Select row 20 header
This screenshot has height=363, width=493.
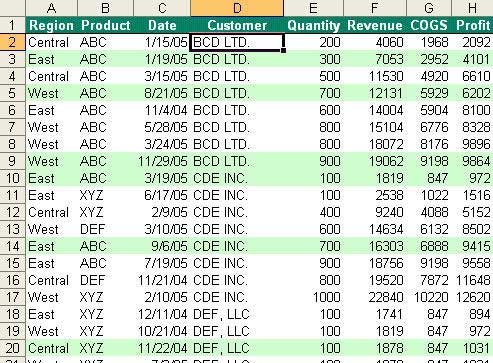(x=13, y=348)
